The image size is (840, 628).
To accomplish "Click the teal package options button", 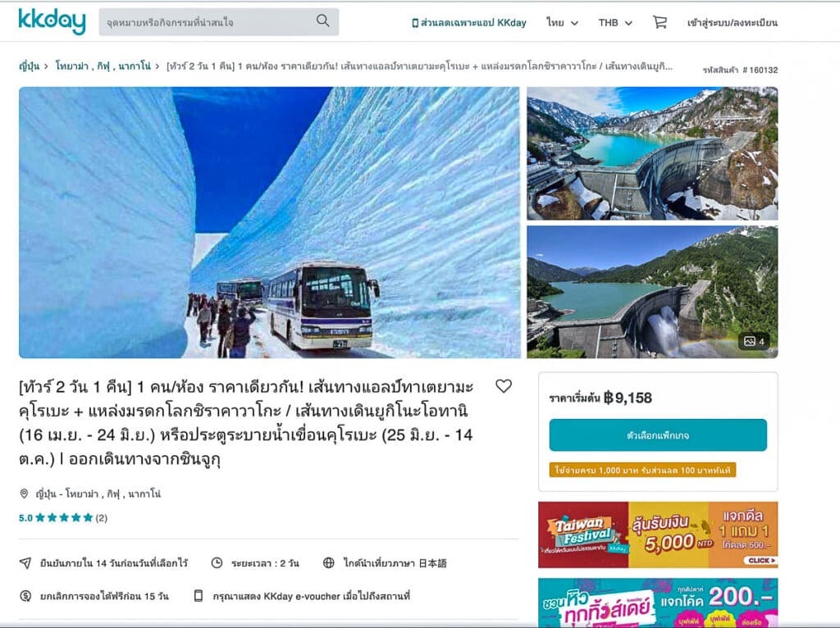I will [x=658, y=435].
